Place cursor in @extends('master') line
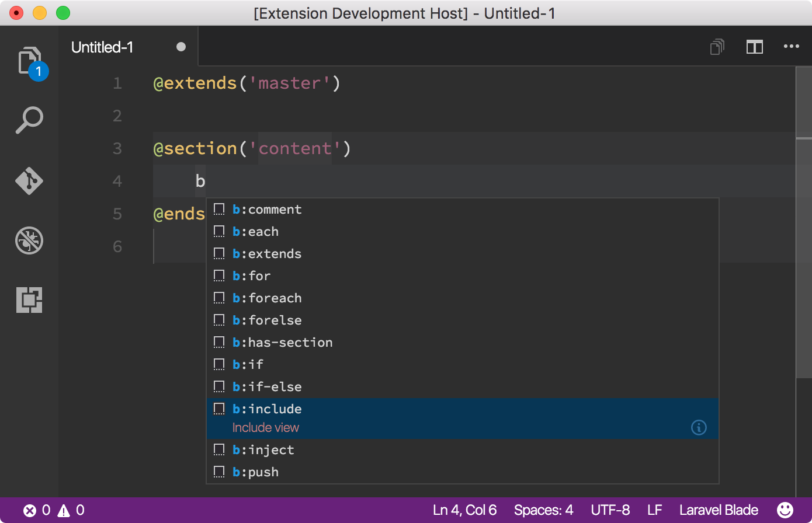The width and height of the screenshot is (812, 523). 247,83
